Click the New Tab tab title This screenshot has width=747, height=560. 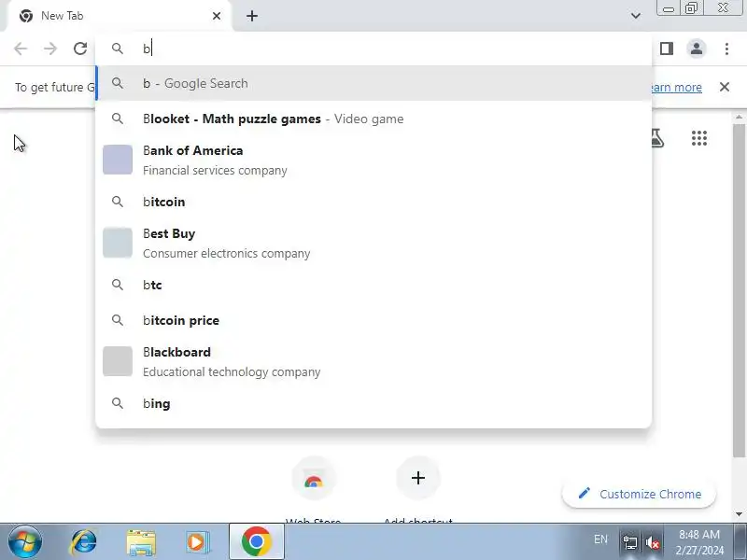(x=62, y=16)
